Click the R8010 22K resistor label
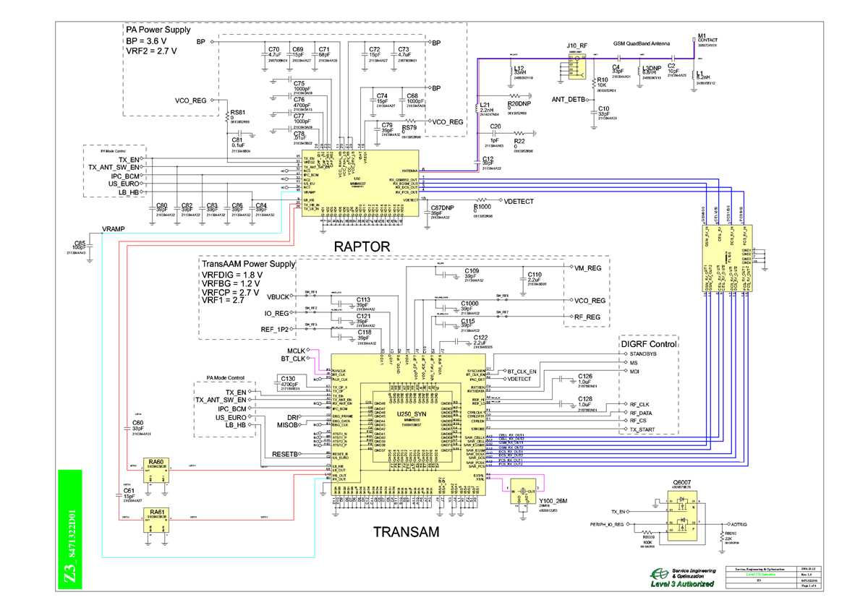This screenshot has height=613, width=868. [731, 537]
